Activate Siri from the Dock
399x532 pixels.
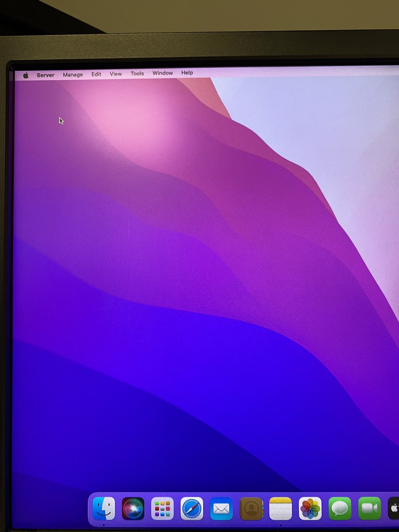[x=133, y=509]
